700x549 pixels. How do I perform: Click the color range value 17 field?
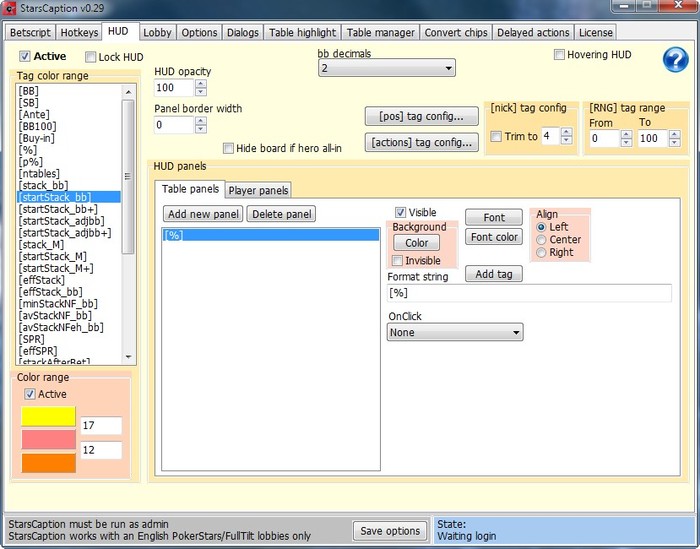(x=101, y=425)
